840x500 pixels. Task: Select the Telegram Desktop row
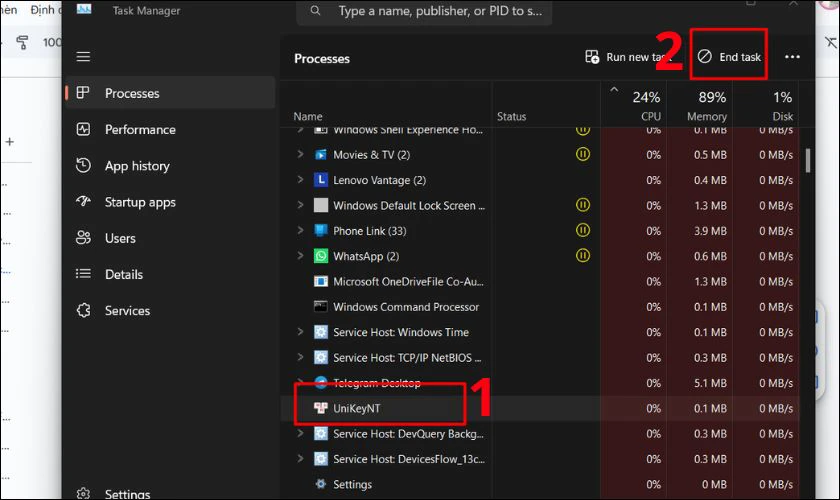542,383
